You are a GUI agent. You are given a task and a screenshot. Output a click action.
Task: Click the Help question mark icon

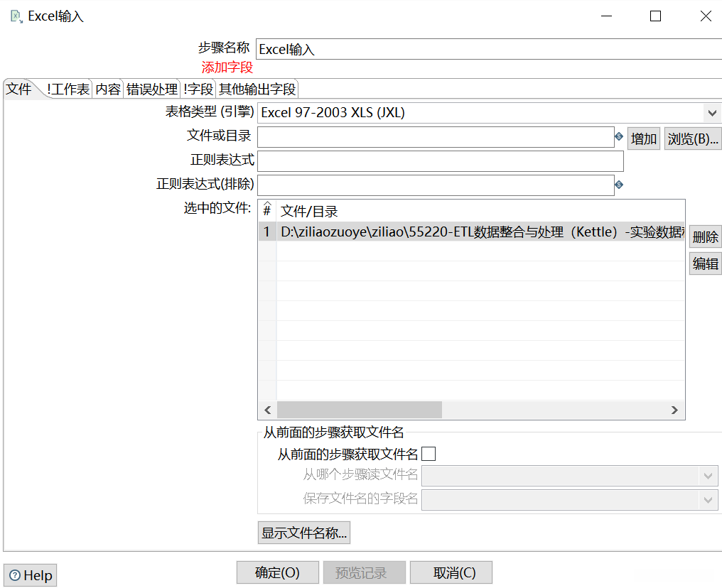click(x=15, y=575)
